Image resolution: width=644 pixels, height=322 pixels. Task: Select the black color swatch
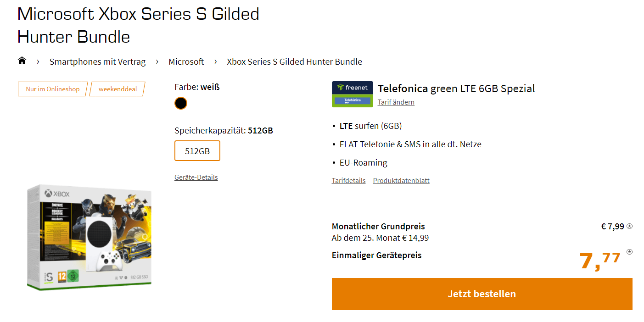click(x=181, y=104)
